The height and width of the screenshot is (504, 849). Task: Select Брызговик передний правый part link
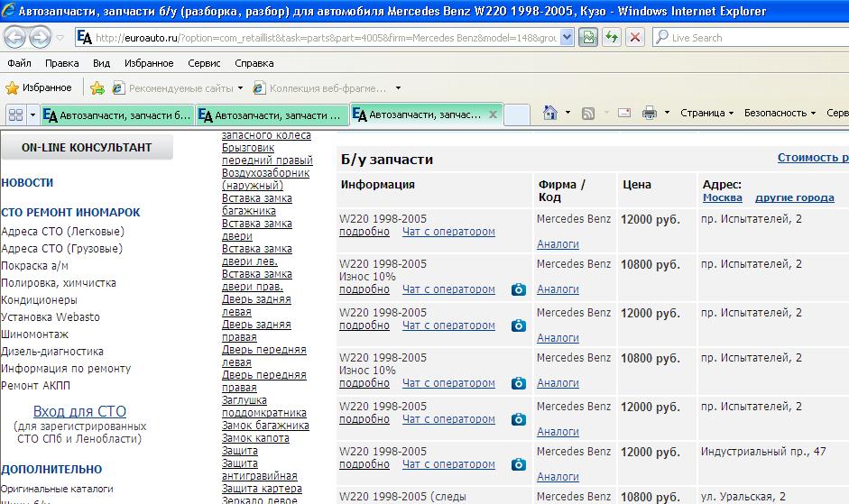pos(267,154)
